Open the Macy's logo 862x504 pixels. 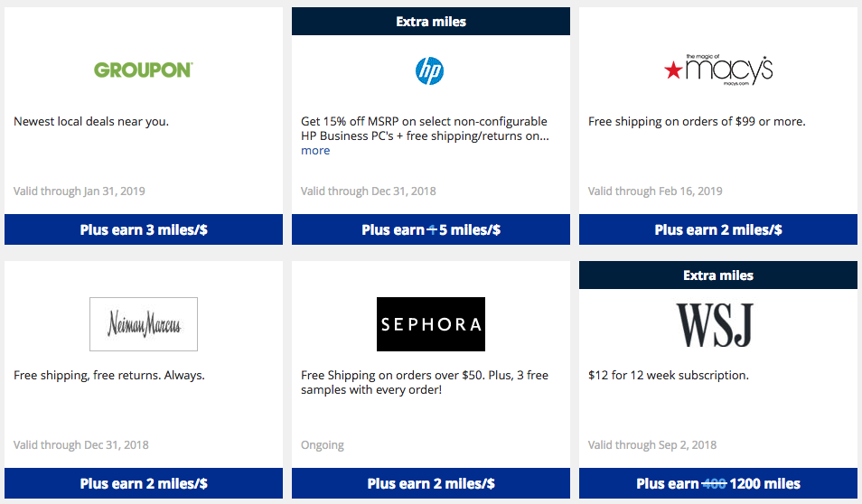tap(718, 70)
